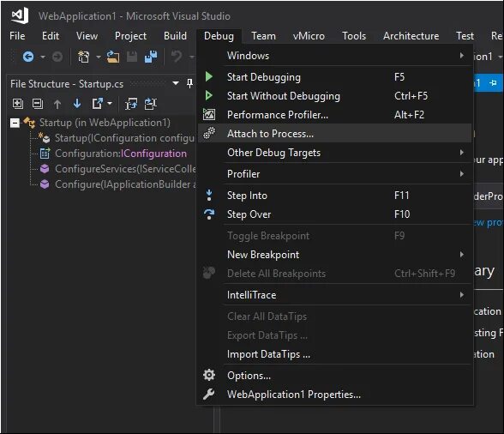Click the Open File folder icon
This screenshot has height=434, width=504.
coord(113,57)
